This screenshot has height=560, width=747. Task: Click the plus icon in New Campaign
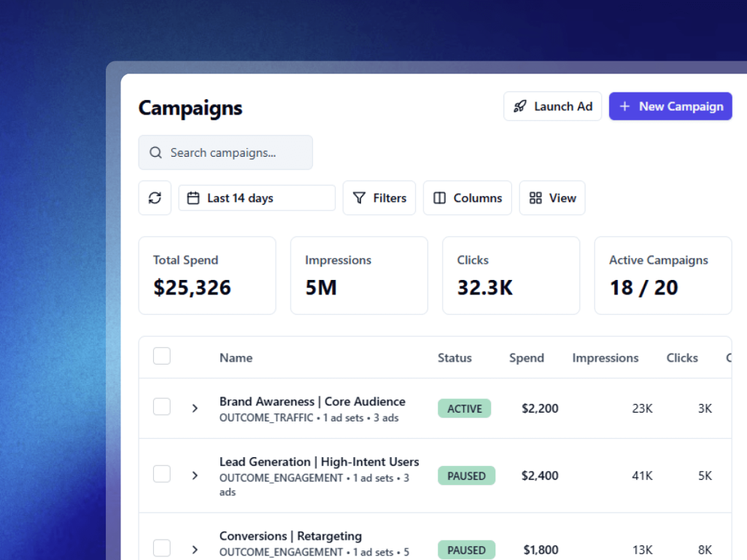pos(624,106)
